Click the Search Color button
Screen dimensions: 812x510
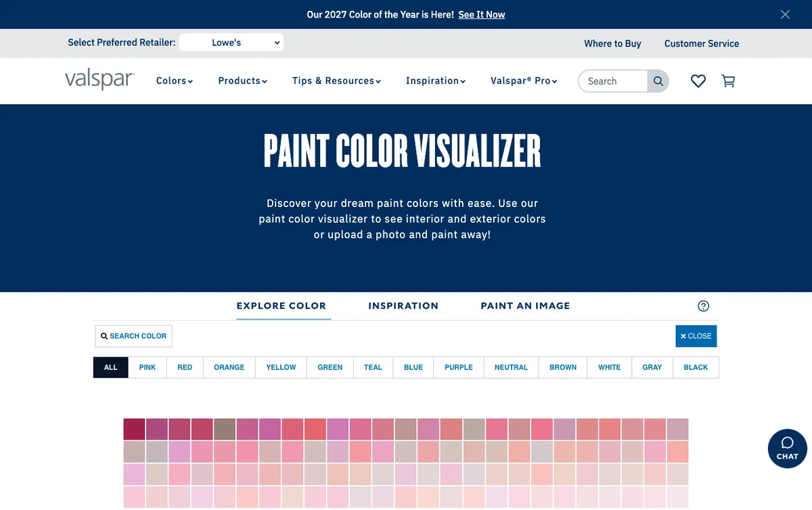[x=133, y=335]
